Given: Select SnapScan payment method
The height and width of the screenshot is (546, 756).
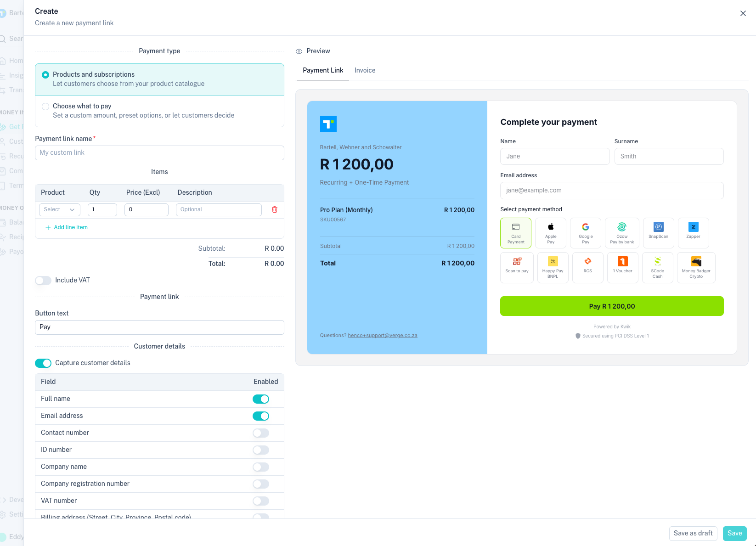Looking at the screenshot, I should coord(659,233).
